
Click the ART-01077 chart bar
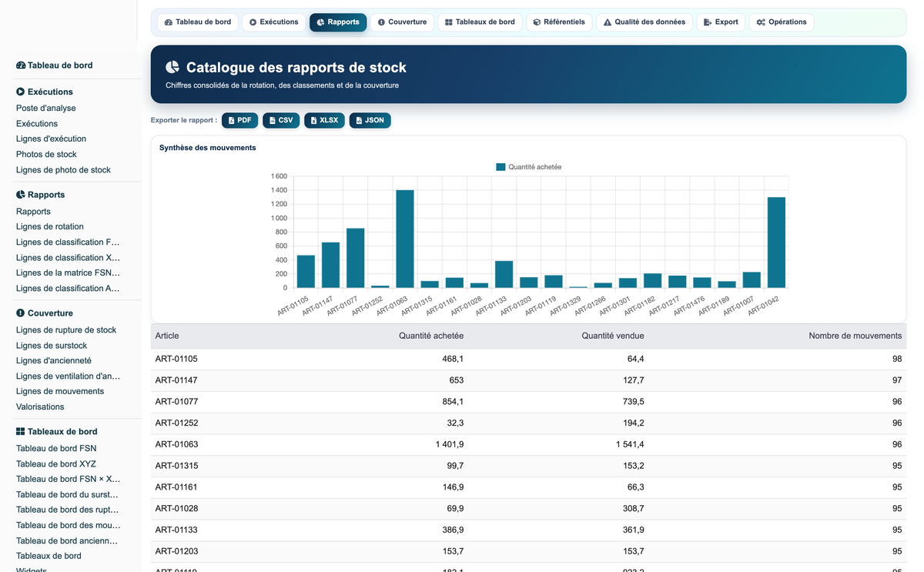(x=355, y=258)
